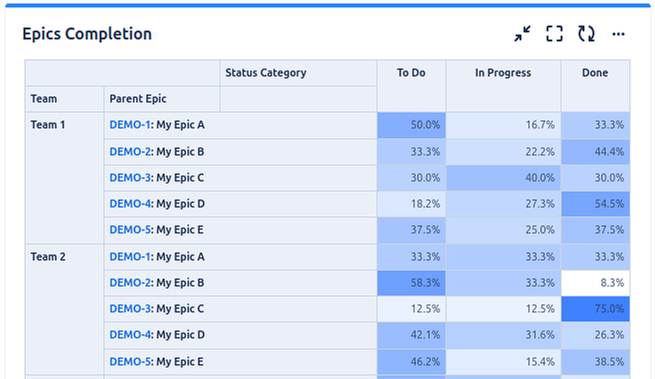The image size is (655, 379).
Task: Click the Team 2 row group cell
Action: tap(64, 309)
